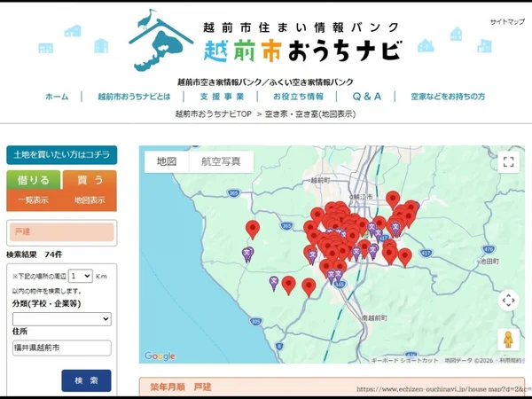The width and height of the screenshot is (532, 399).
Task: Click the site logo house icon
Action: coord(161,42)
